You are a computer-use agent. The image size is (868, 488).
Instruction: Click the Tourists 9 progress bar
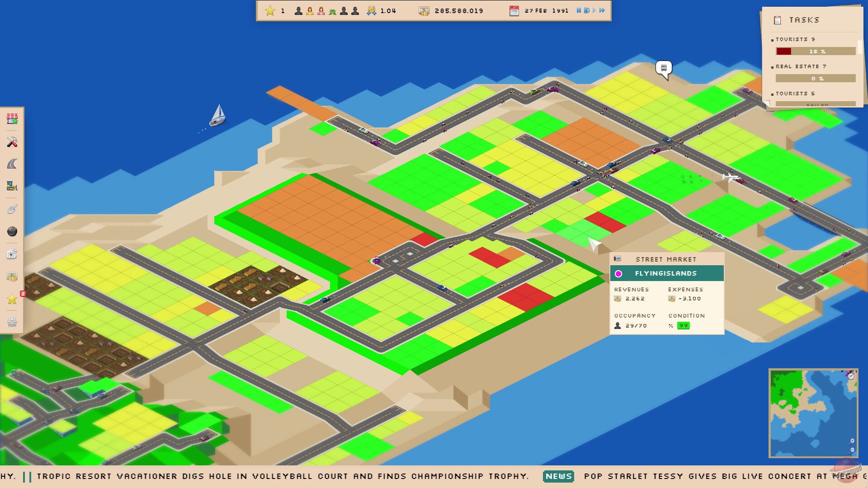point(815,51)
